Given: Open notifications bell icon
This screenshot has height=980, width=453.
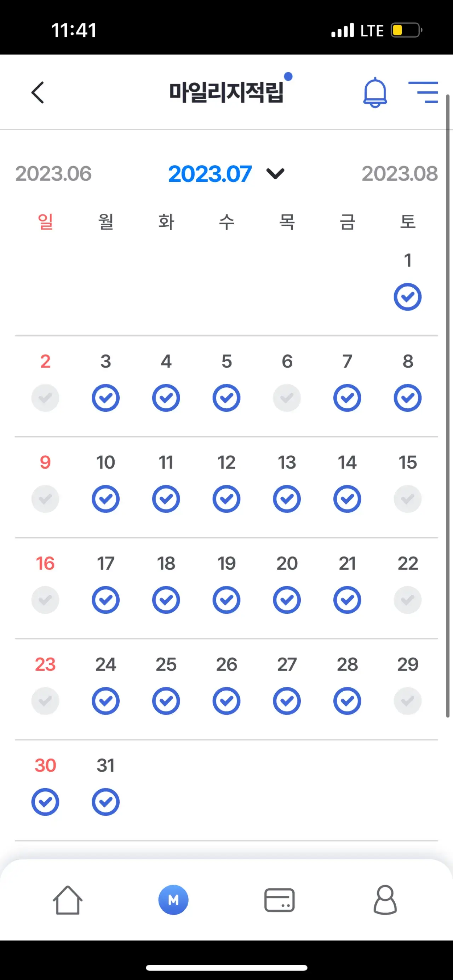Looking at the screenshot, I should (375, 92).
